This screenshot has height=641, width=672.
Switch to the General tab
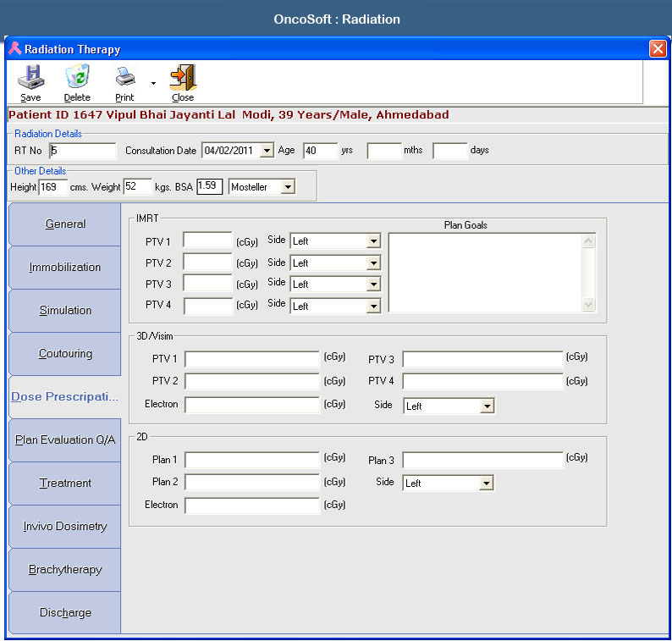(x=65, y=224)
